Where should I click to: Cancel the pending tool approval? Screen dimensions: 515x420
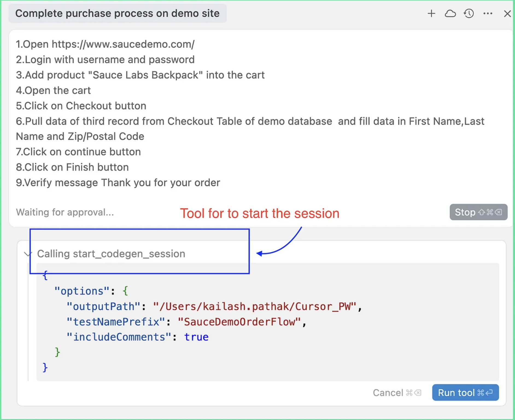(397, 392)
